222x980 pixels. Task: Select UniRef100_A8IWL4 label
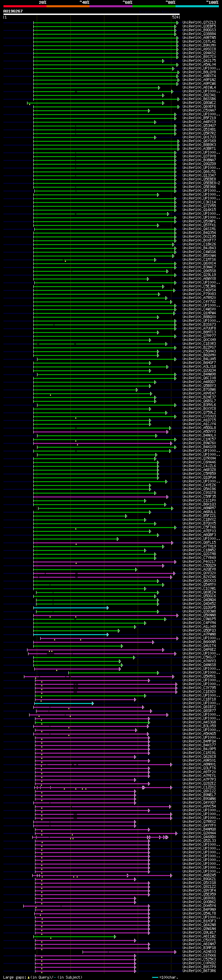[199, 88]
